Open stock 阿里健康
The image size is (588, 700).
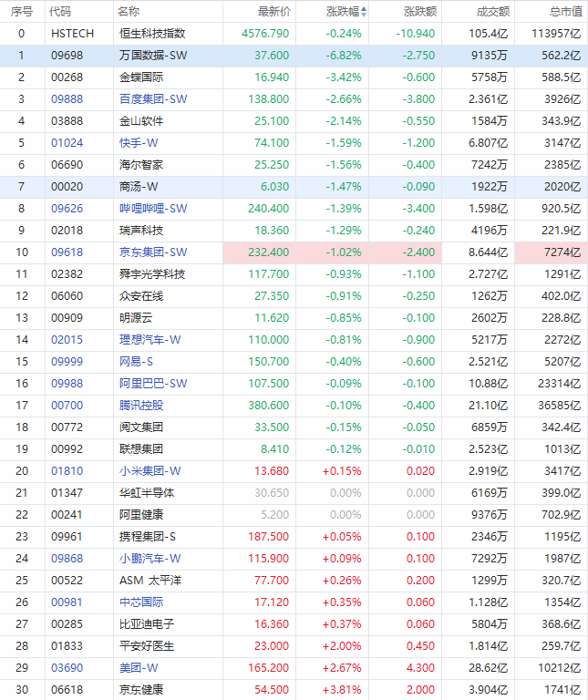coord(141,515)
